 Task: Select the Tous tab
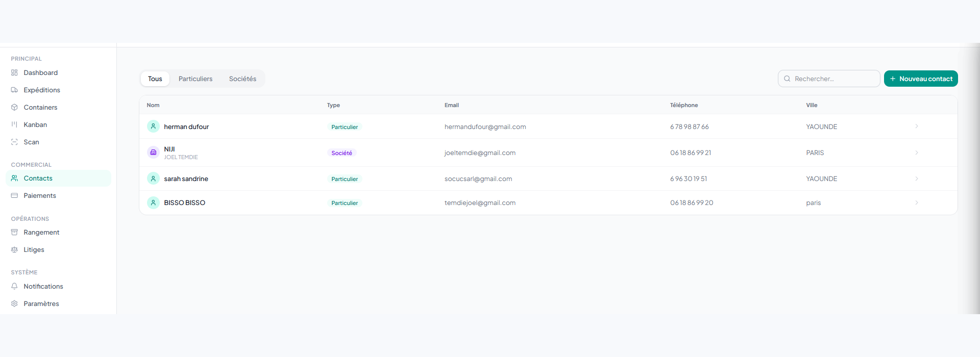(155, 79)
